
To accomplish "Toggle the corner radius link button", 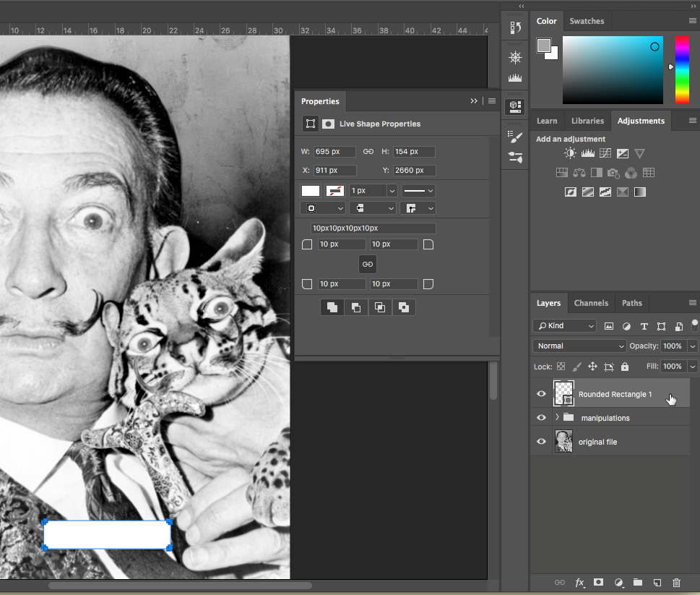I will tap(368, 264).
